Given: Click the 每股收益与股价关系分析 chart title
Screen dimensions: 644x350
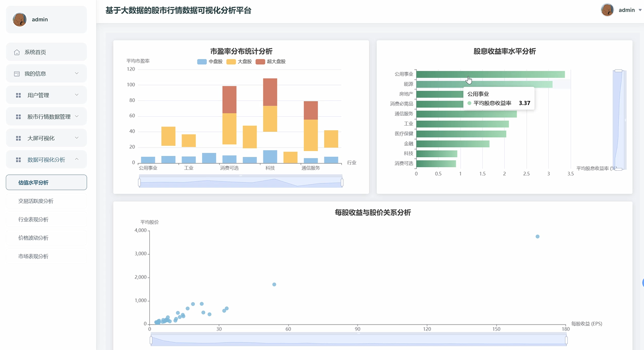Looking at the screenshot, I should pos(373,213).
